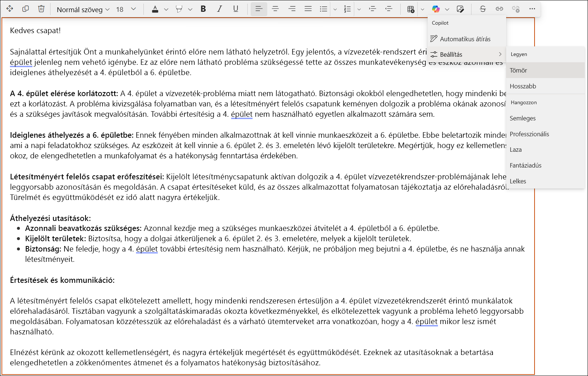Select Lelkes tone option
The image size is (588, 376).
pyautogui.click(x=546, y=181)
